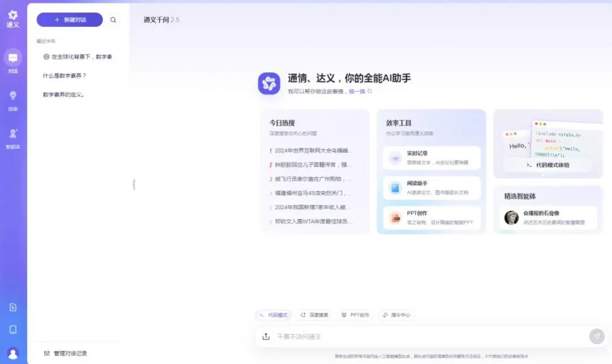612x364 pixels.
Task: Open the 阅读助手 tool card
Action: [432, 188]
